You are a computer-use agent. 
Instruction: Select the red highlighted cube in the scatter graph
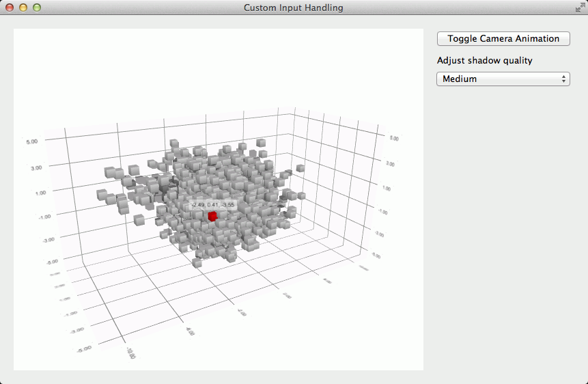coord(212,217)
